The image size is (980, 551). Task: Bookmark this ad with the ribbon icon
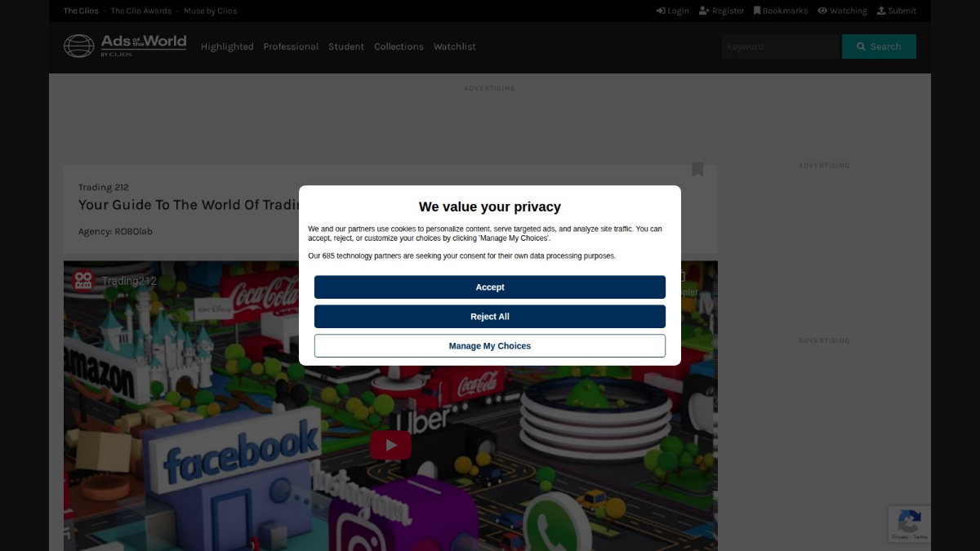pyautogui.click(x=697, y=169)
